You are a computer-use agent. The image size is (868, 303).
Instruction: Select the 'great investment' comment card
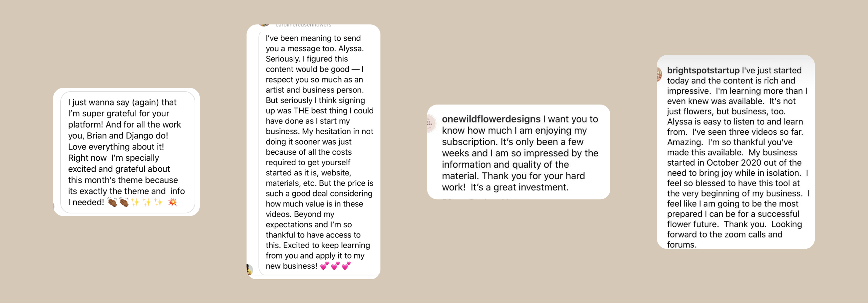click(519, 153)
